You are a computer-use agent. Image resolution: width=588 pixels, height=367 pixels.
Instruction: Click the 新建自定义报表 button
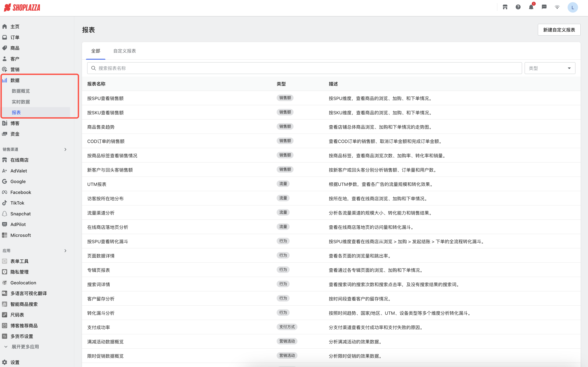click(559, 30)
